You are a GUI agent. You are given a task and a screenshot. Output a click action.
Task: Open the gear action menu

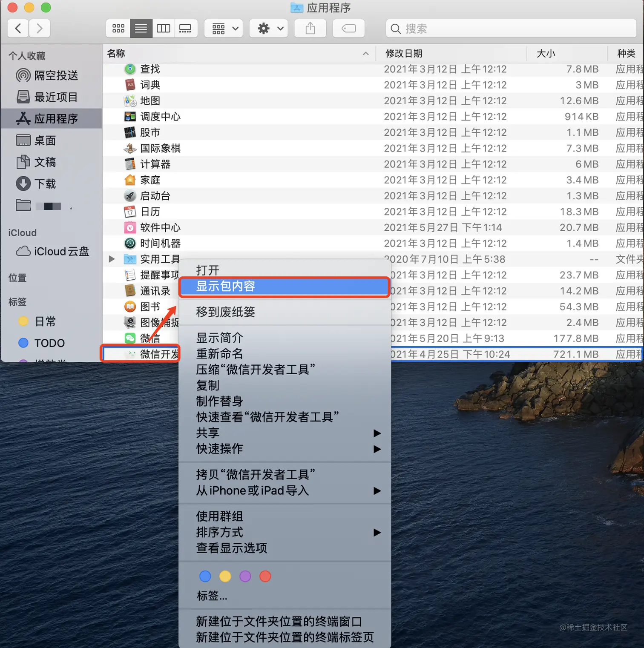pyautogui.click(x=269, y=29)
